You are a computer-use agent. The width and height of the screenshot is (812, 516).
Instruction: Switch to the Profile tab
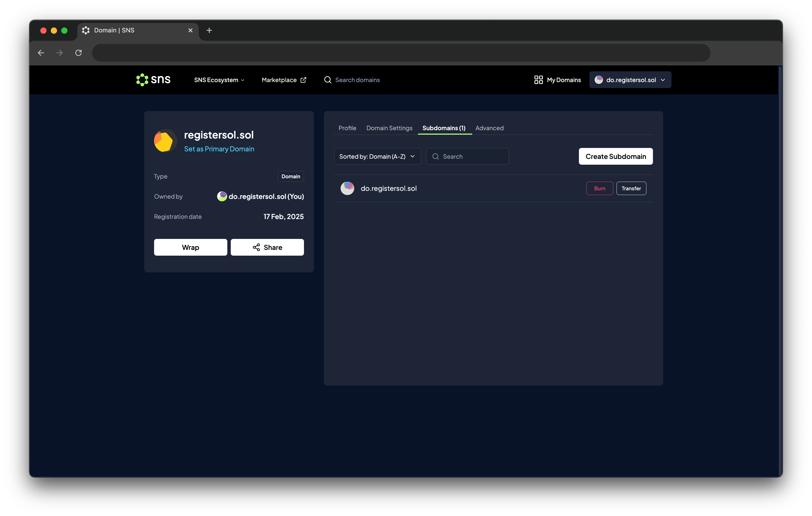347,128
